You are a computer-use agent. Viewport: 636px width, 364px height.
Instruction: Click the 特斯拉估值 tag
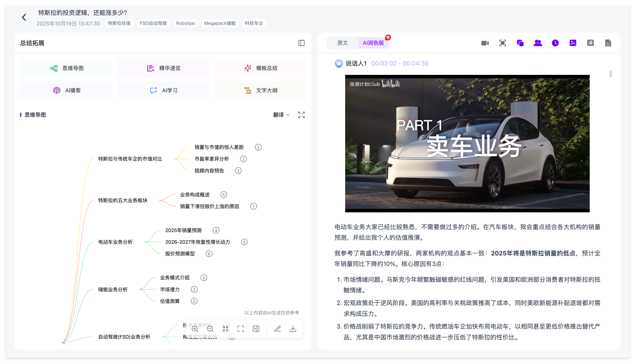(x=119, y=23)
